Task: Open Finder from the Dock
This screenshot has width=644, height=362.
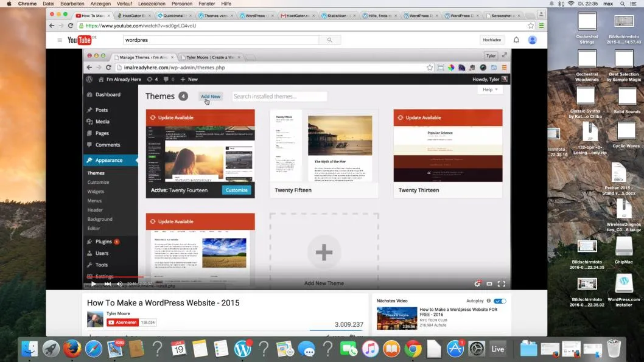Action: (x=30, y=349)
